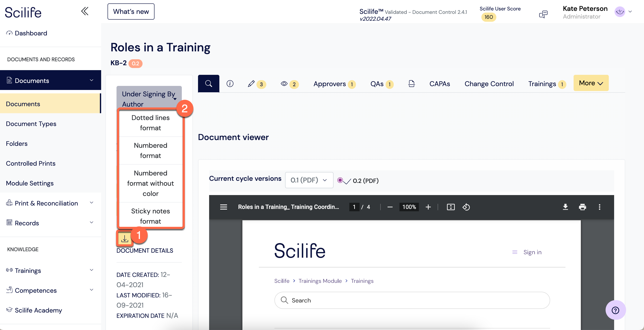
Task: Click the download document icon button
Action: click(x=124, y=239)
